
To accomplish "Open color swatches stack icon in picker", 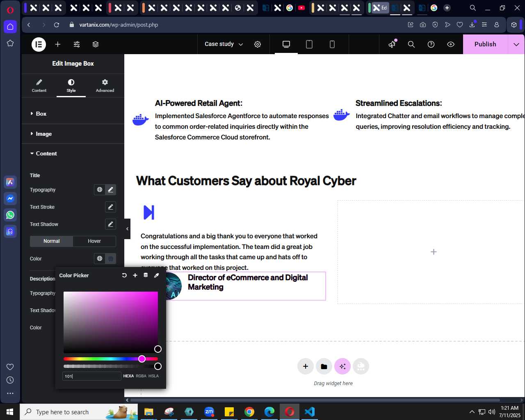I will pyautogui.click(x=146, y=275).
